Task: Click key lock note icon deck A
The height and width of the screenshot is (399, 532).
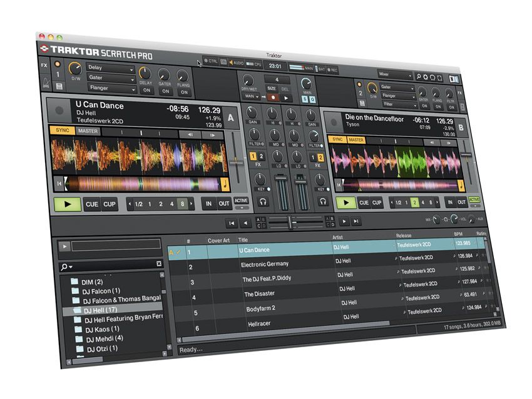Action: click(225, 184)
